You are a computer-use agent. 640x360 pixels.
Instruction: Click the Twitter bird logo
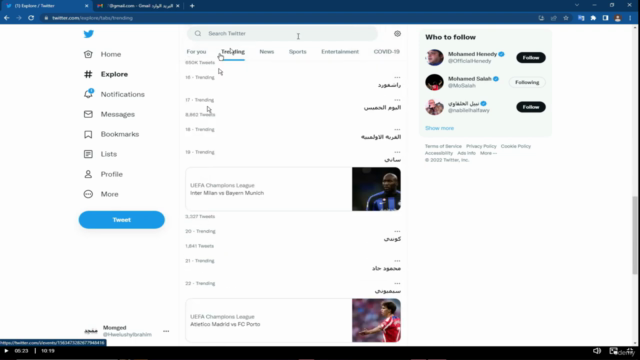coord(89,34)
